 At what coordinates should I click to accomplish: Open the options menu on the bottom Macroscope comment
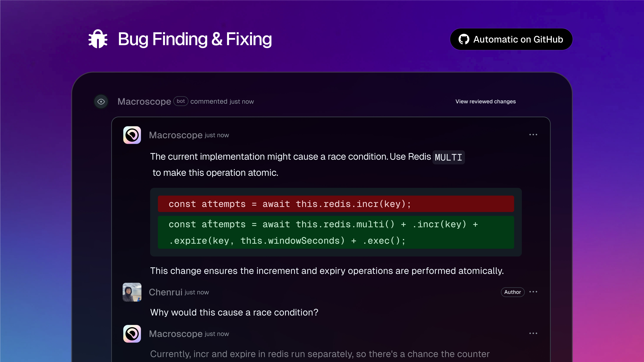coord(533,333)
